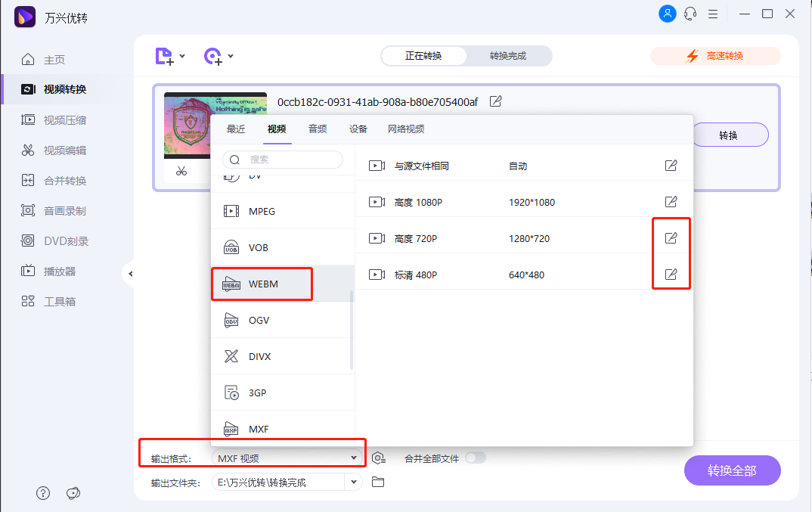Contact support via the headset icon
812x512 pixels.
point(690,13)
